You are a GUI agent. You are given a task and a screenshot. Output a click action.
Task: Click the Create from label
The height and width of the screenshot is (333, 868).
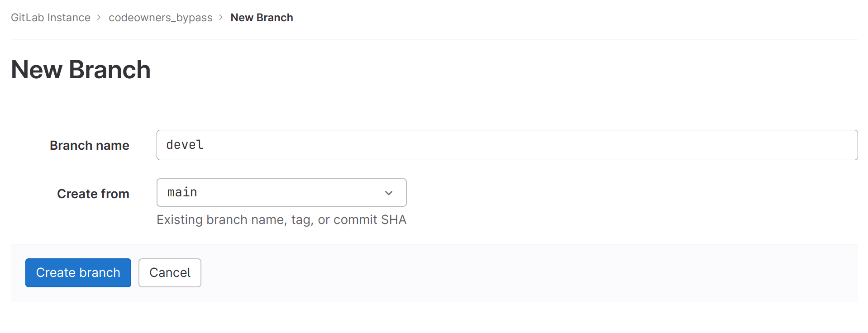[93, 194]
